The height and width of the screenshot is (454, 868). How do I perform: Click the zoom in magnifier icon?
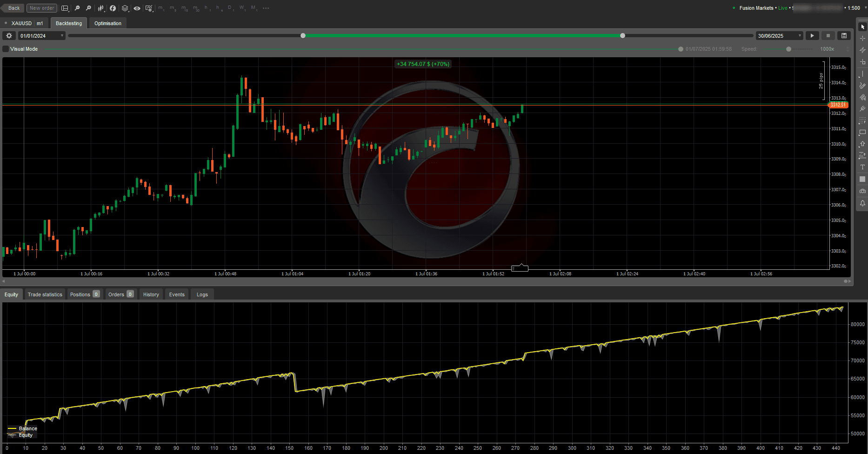88,8
